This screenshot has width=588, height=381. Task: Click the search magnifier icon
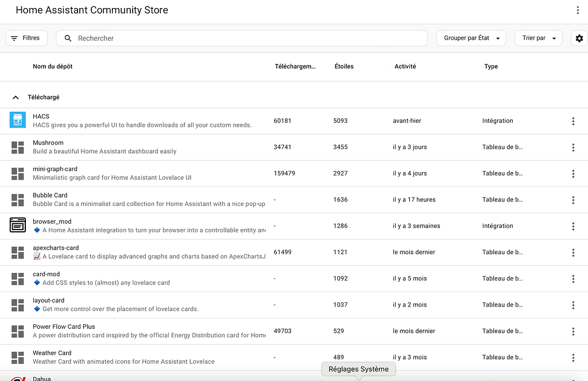68,38
